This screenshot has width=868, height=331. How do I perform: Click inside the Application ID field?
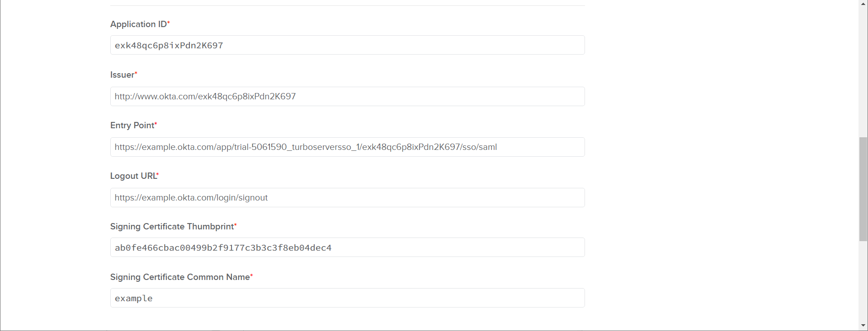pos(347,45)
